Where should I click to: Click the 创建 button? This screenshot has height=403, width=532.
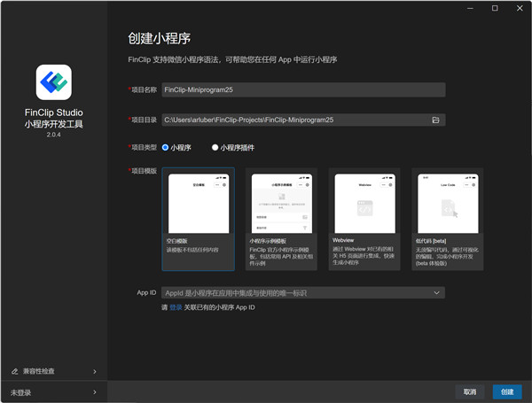(x=507, y=391)
